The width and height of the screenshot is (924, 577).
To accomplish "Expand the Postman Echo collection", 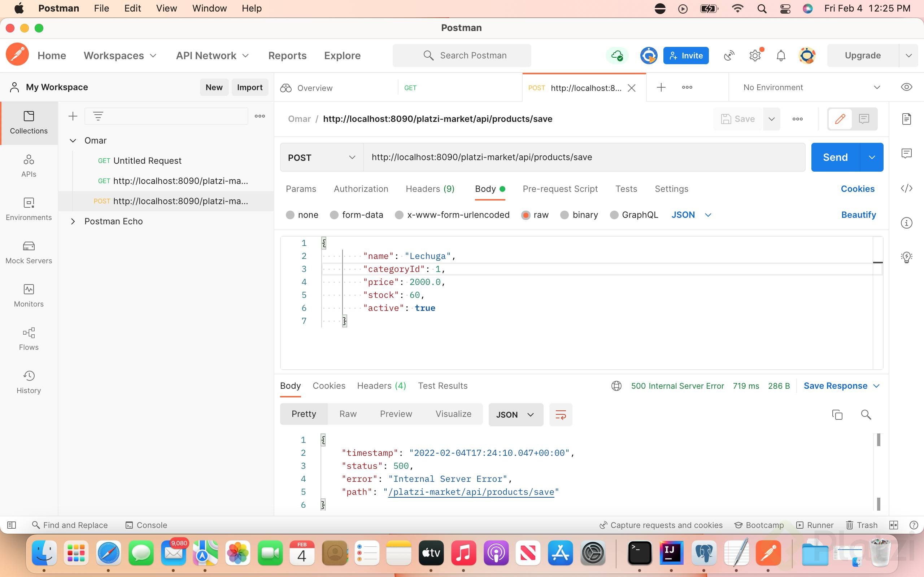I will (73, 221).
